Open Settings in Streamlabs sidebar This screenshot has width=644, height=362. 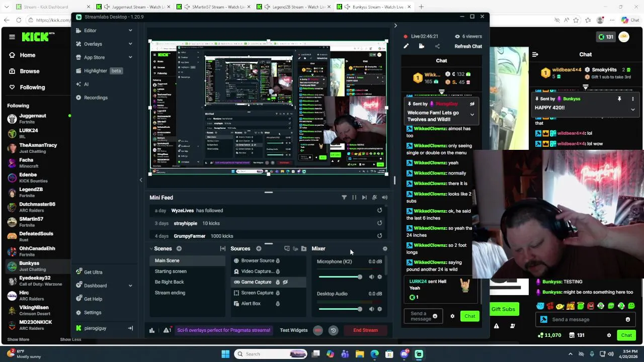93,313
